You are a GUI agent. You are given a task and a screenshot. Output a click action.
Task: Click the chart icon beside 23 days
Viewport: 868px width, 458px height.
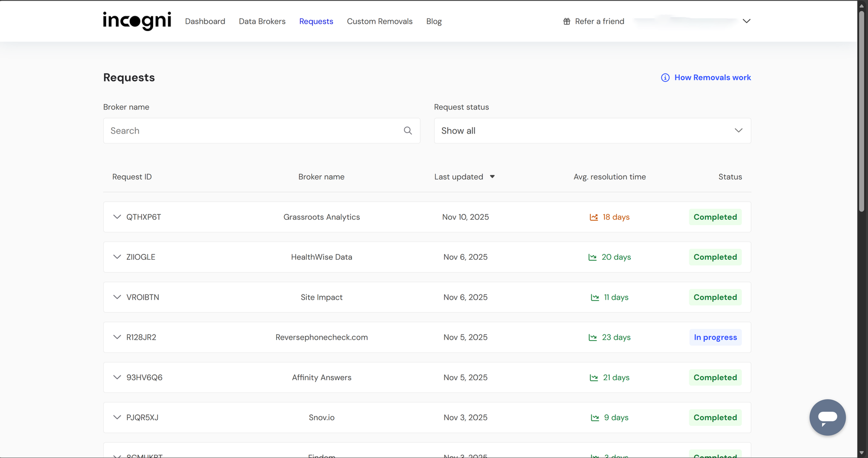tap(592, 338)
